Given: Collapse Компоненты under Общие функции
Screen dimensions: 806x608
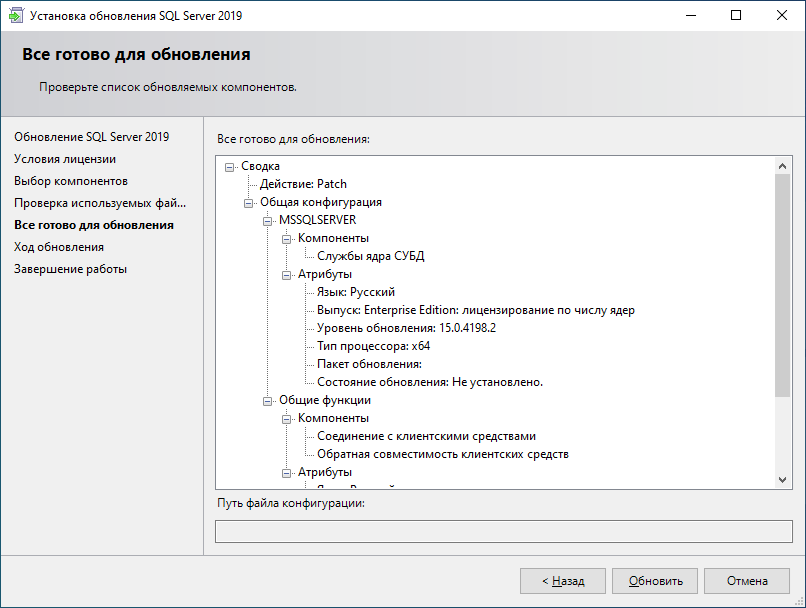Looking at the screenshot, I should [x=286, y=419].
